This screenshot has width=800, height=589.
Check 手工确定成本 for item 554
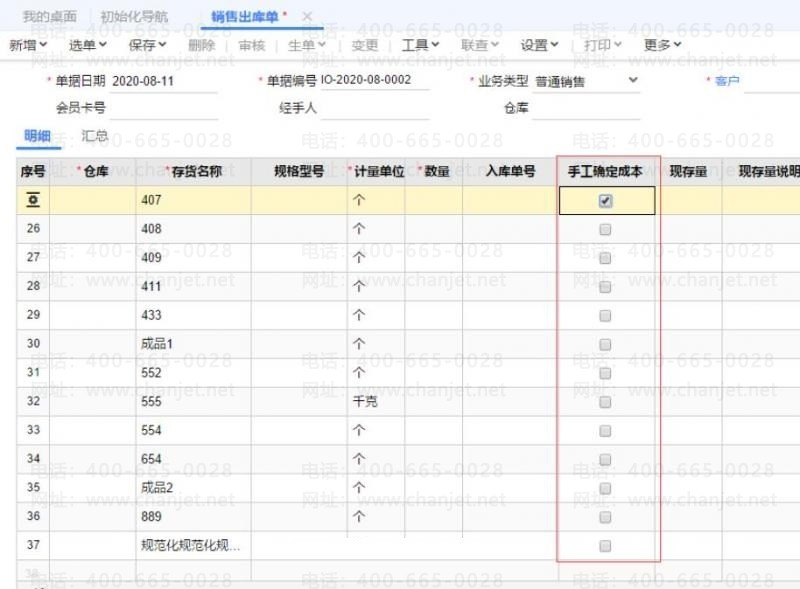tap(606, 431)
